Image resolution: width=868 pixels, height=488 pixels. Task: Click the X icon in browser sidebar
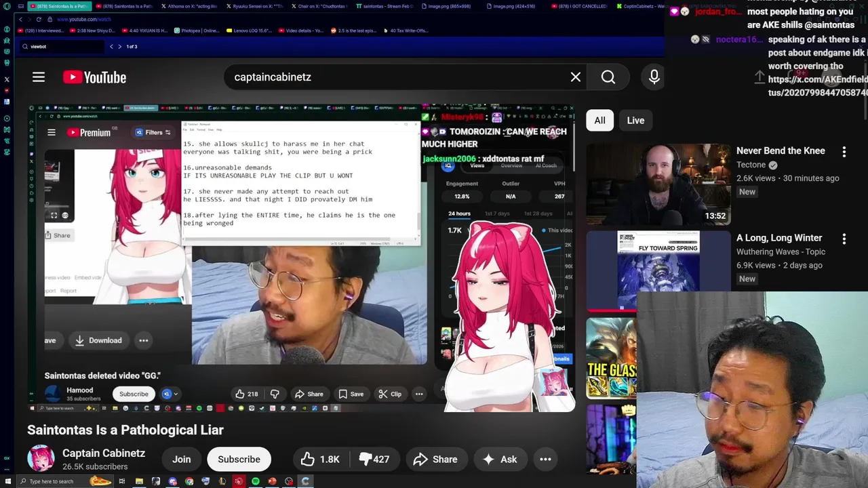(7, 79)
